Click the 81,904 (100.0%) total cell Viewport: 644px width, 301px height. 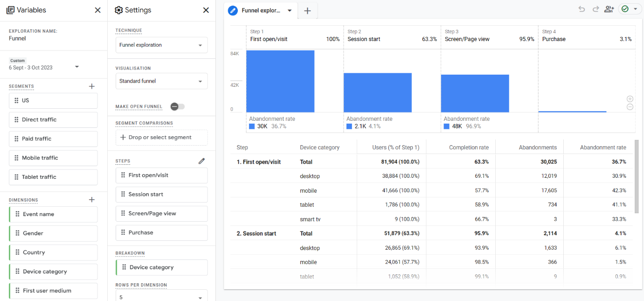coord(400,162)
